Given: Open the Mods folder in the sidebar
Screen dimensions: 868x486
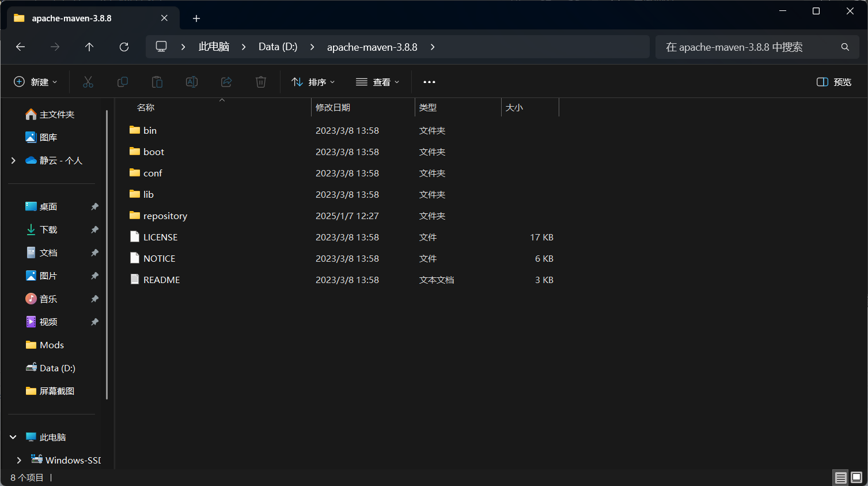Looking at the screenshot, I should 45,345.
